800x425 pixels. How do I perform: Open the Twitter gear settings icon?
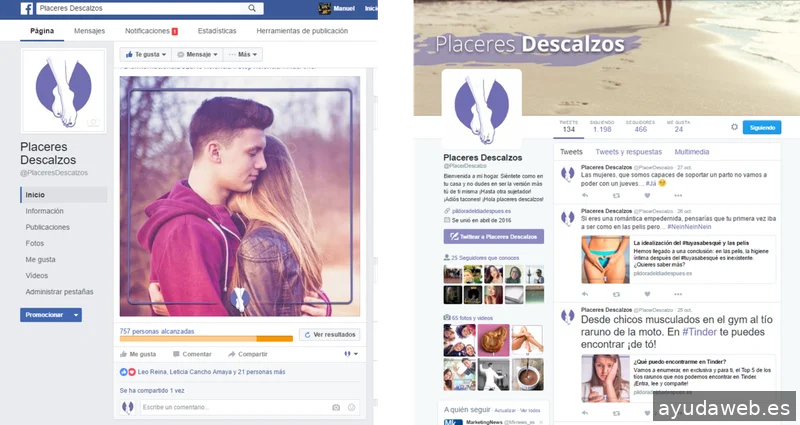click(734, 127)
